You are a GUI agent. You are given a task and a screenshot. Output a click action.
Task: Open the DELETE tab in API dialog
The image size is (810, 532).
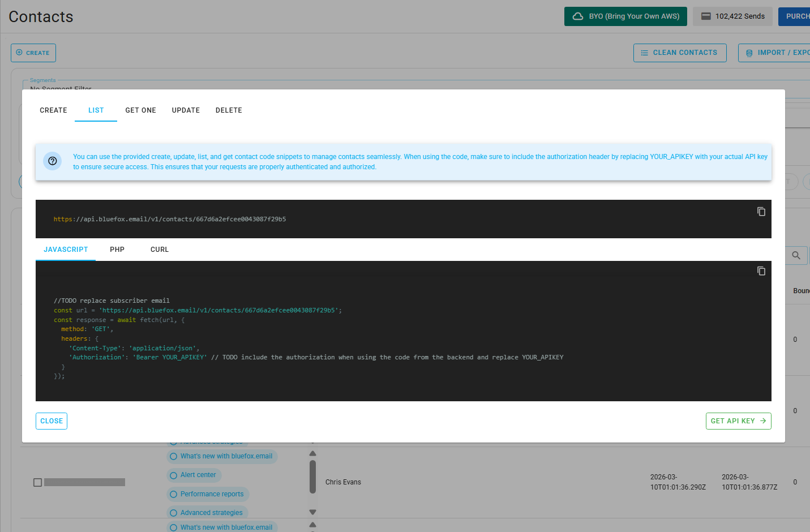click(229, 110)
